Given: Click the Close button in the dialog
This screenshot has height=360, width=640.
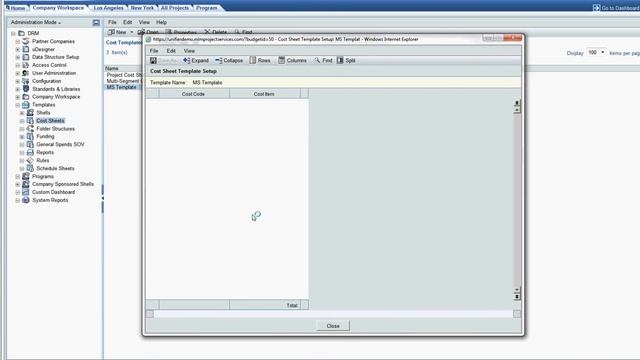Looking at the screenshot, I should coord(333,326).
